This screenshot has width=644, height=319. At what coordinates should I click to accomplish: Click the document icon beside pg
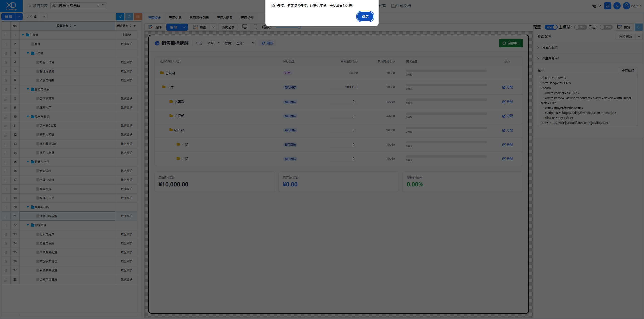pos(608,6)
